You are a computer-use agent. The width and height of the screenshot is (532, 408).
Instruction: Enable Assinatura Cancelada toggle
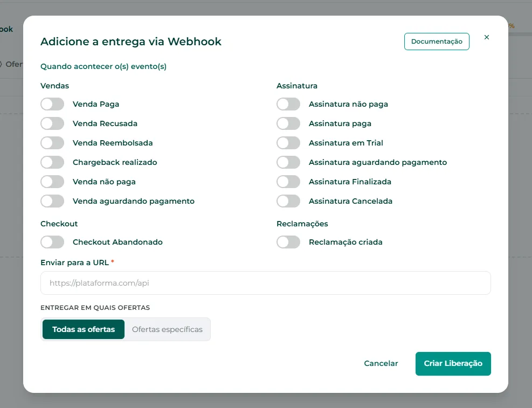[288, 201]
